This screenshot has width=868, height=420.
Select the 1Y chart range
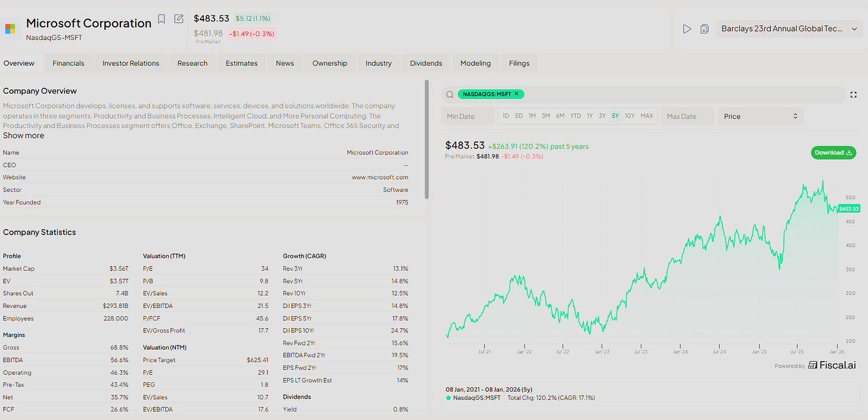590,116
